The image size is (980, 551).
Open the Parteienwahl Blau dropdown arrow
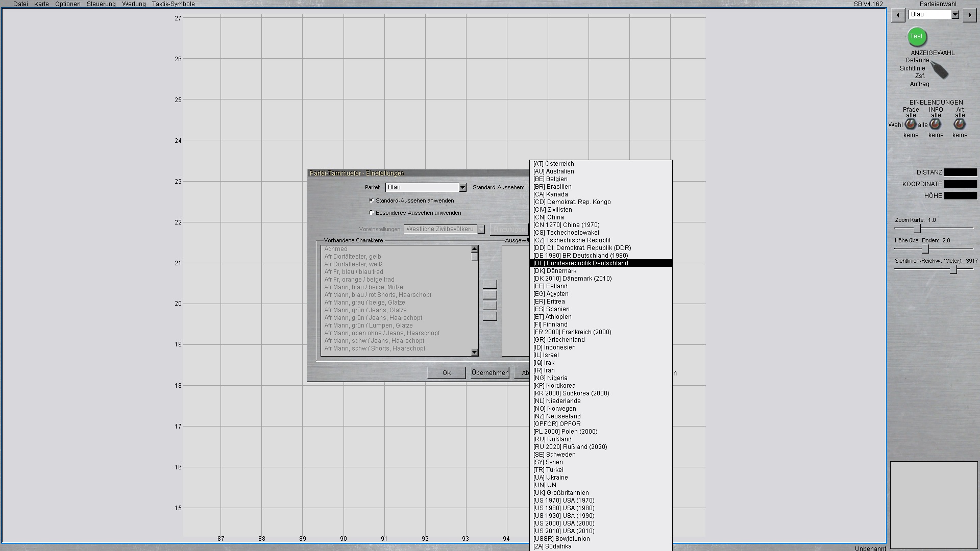coord(955,15)
